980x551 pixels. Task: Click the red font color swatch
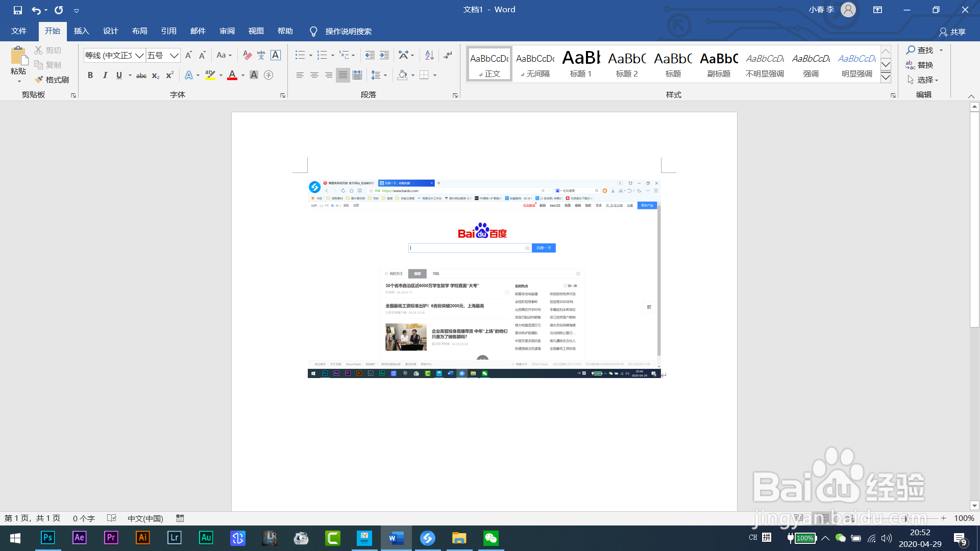tap(232, 75)
